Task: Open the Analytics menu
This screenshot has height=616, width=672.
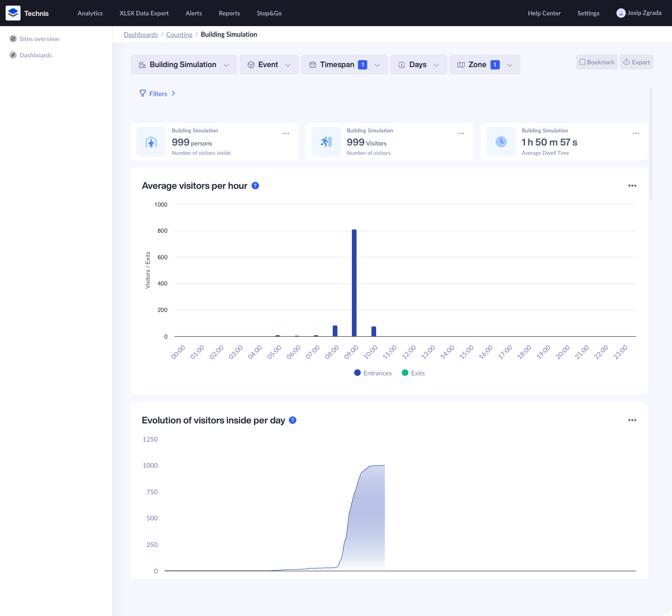Action: [x=90, y=13]
